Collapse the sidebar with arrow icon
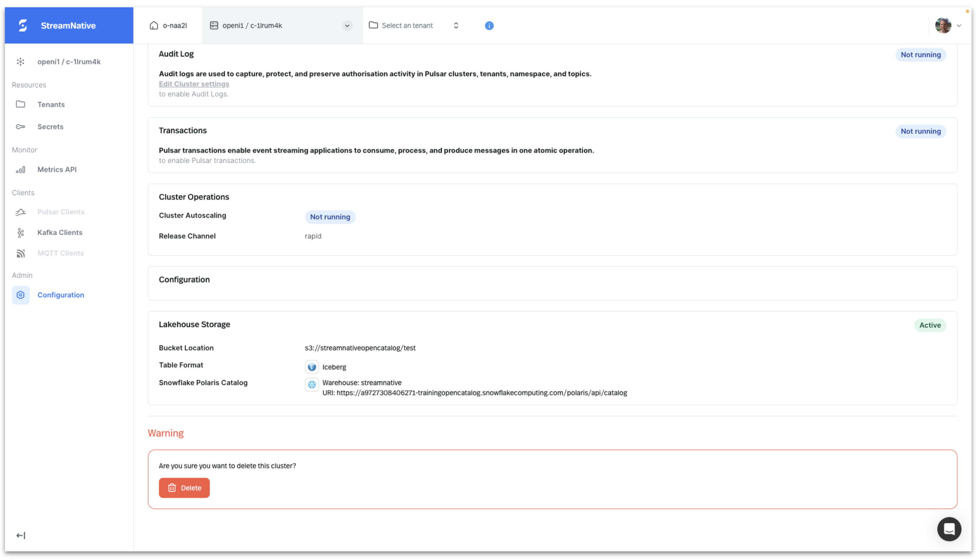 (21, 536)
